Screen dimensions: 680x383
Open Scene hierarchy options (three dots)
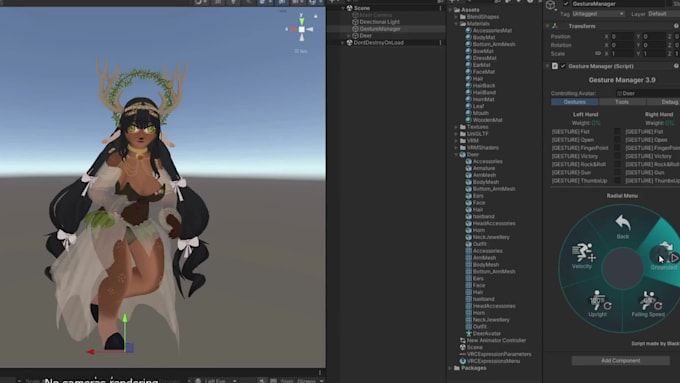(x=441, y=8)
